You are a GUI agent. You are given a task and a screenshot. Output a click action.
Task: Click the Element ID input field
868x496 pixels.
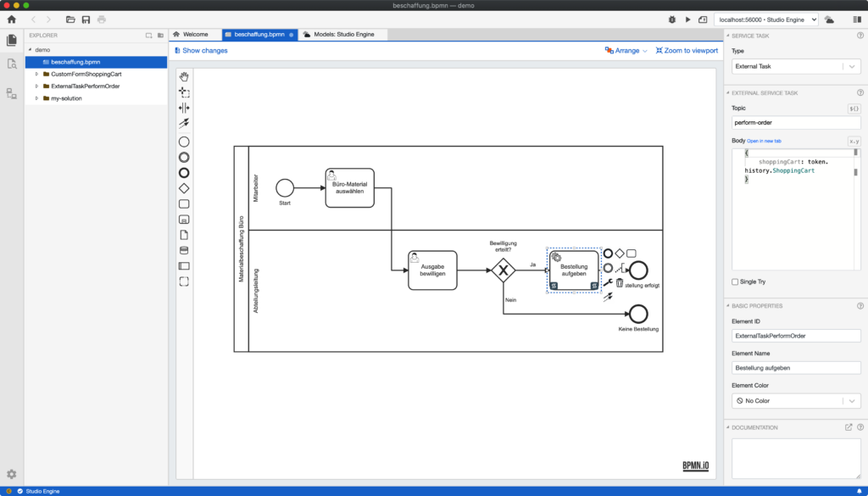pyautogui.click(x=796, y=336)
